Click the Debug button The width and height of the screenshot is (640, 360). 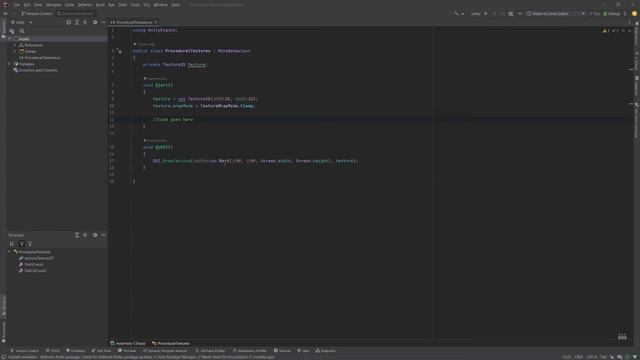tap(612, 13)
